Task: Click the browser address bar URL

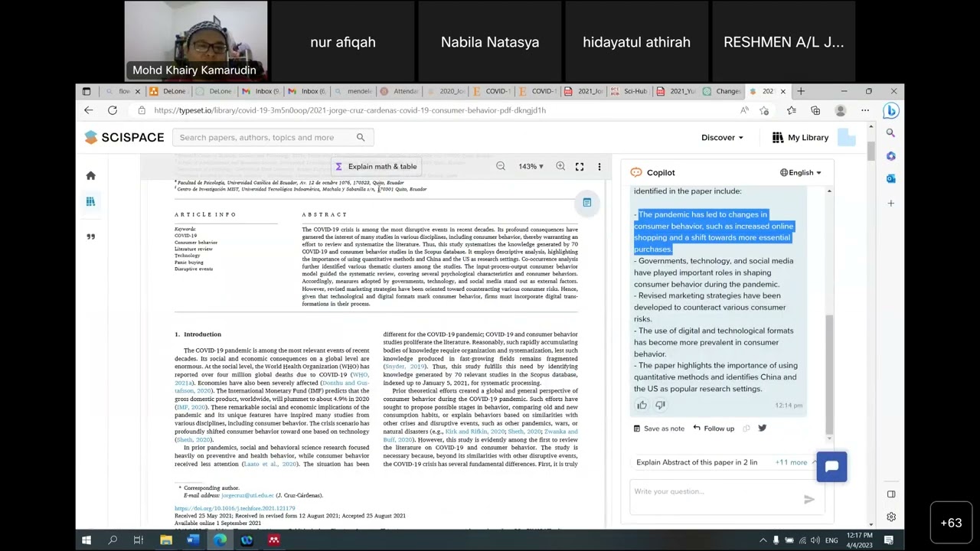Action: [350, 110]
